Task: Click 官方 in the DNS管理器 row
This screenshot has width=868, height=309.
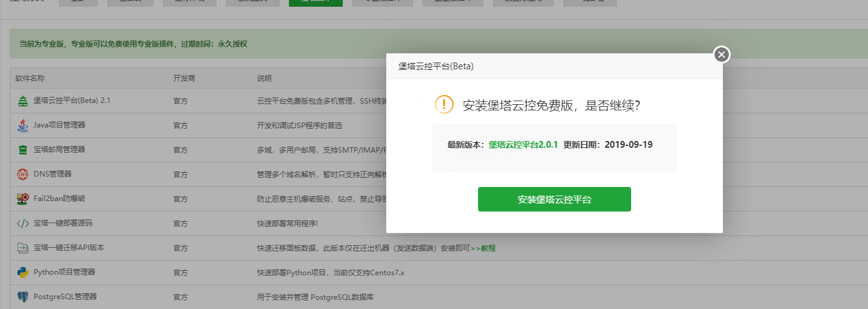Action: coord(181,174)
